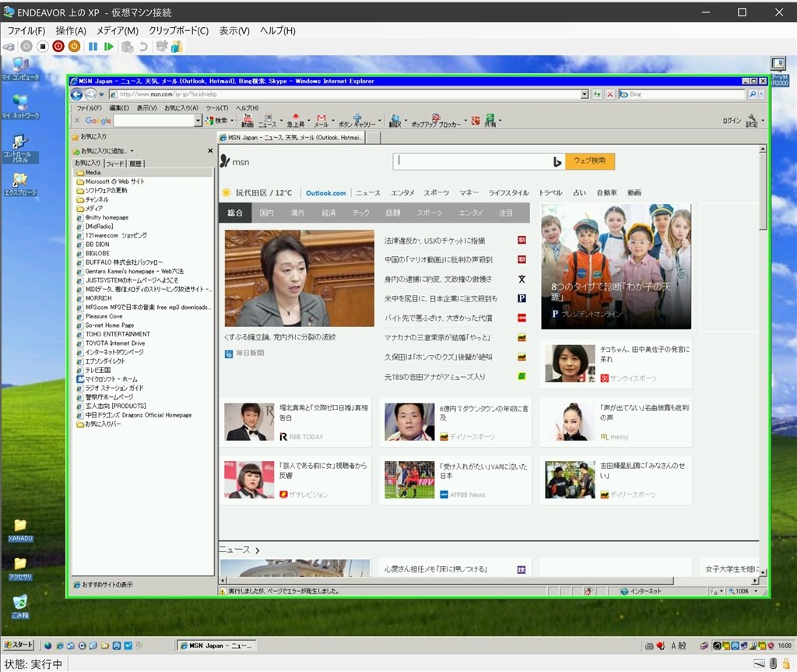The image size is (797, 672).
Task: Click the IE back arrow button
Action: click(x=76, y=94)
